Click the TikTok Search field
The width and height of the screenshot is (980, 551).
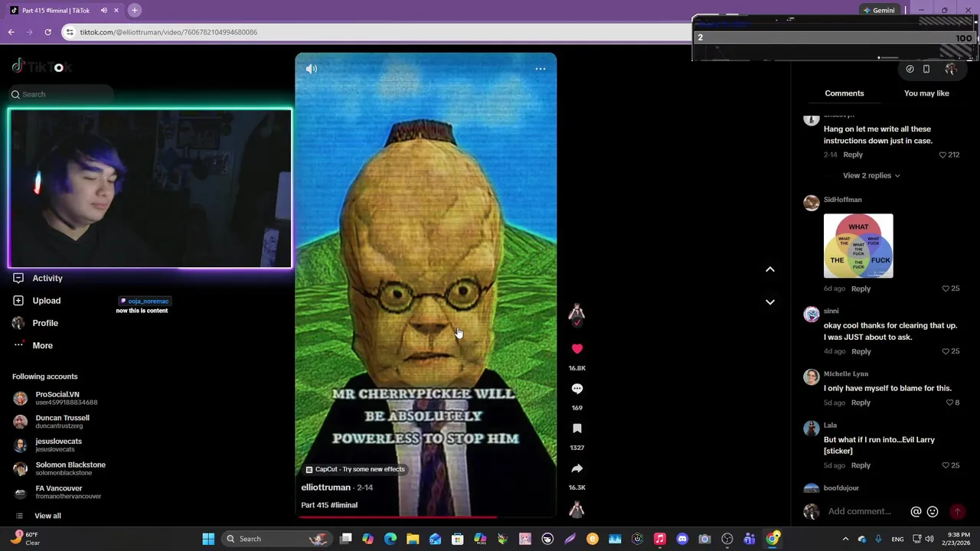[x=61, y=94]
